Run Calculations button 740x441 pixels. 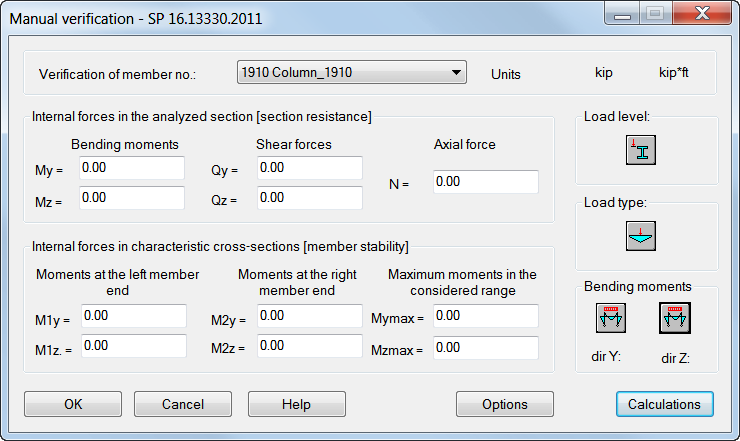click(665, 404)
